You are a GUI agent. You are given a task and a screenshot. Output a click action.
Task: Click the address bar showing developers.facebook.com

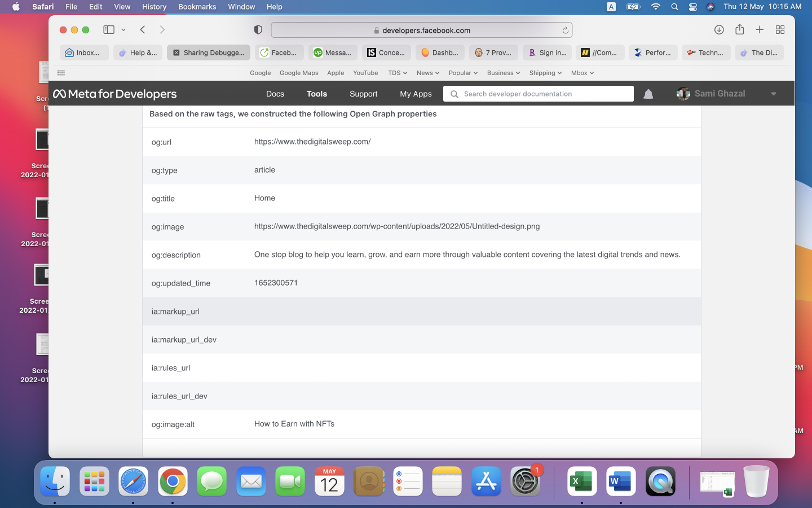(421, 30)
